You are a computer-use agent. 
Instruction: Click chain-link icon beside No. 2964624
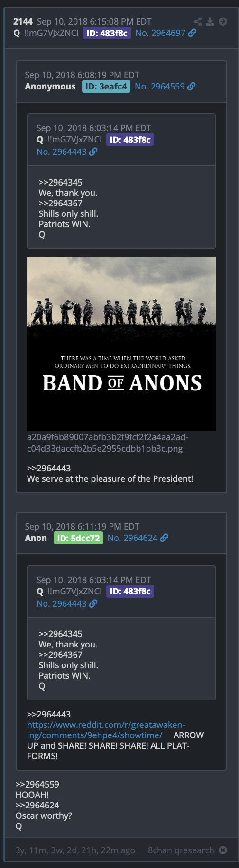[164, 538]
